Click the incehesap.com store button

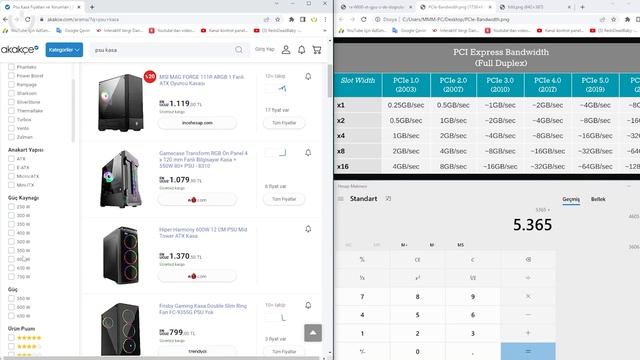tap(197, 122)
